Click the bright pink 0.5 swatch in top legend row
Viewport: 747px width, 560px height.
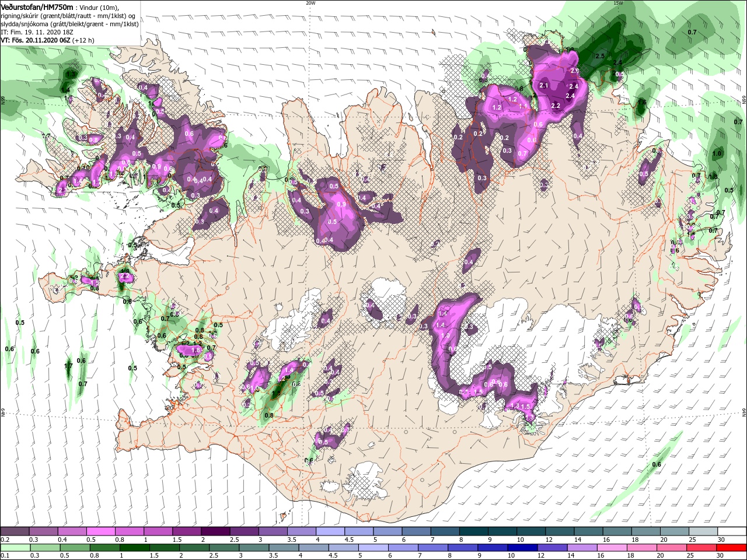click(x=101, y=531)
